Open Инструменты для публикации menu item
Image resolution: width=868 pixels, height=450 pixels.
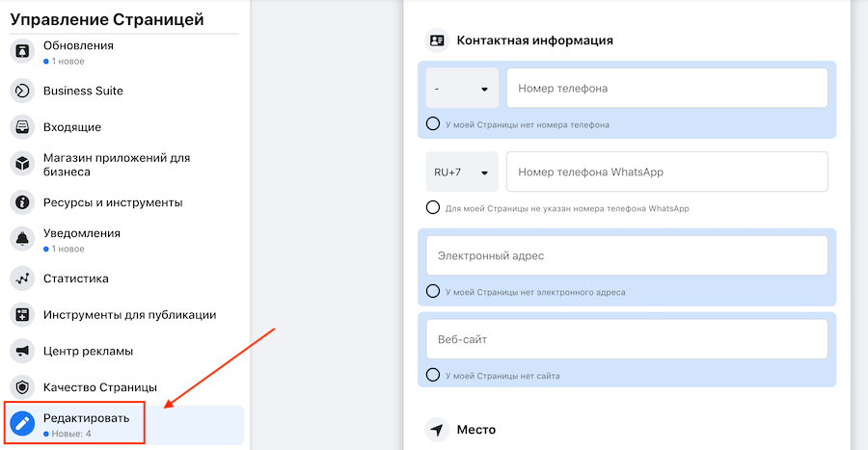pyautogui.click(x=129, y=314)
